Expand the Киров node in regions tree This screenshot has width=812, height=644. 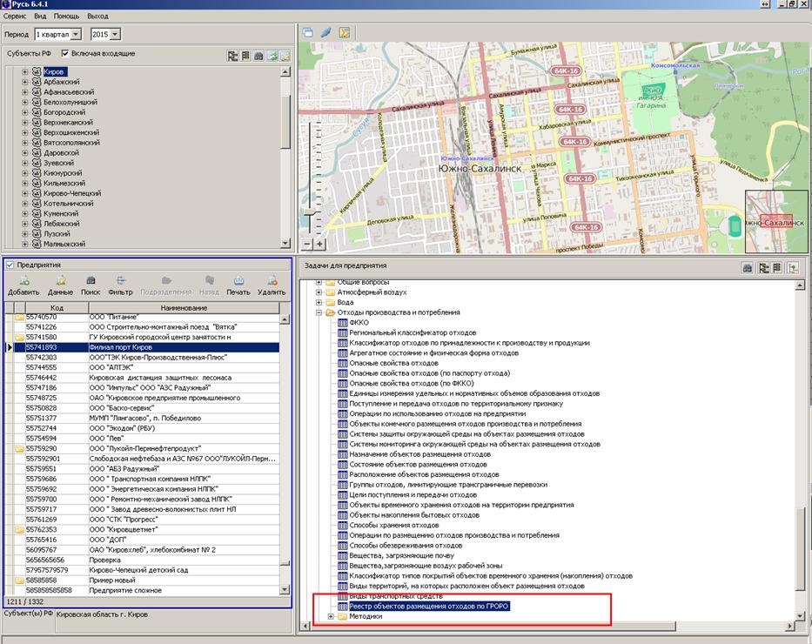click(25, 71)
